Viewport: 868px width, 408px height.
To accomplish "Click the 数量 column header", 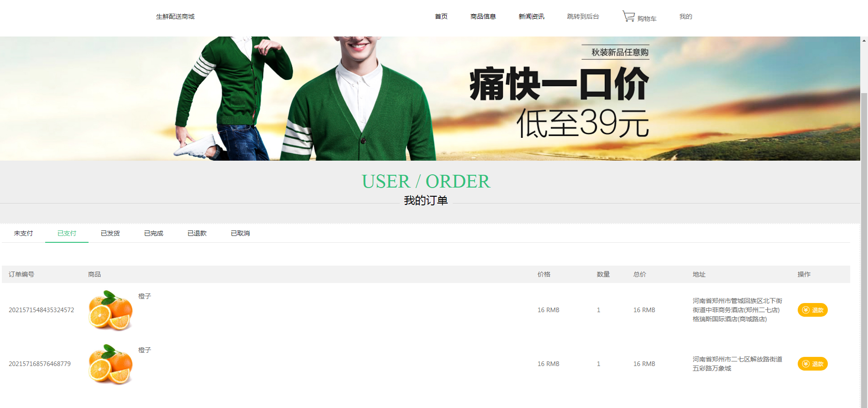I will click(603, 274).
